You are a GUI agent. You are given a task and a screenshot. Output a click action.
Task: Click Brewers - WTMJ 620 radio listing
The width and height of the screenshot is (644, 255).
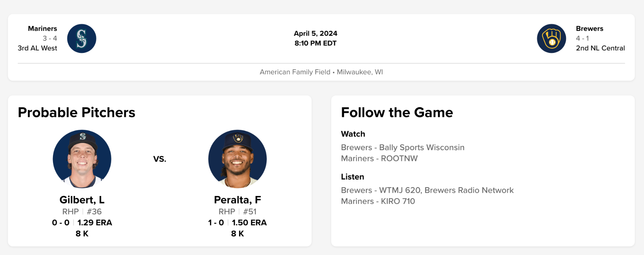[x=427, y=190]
